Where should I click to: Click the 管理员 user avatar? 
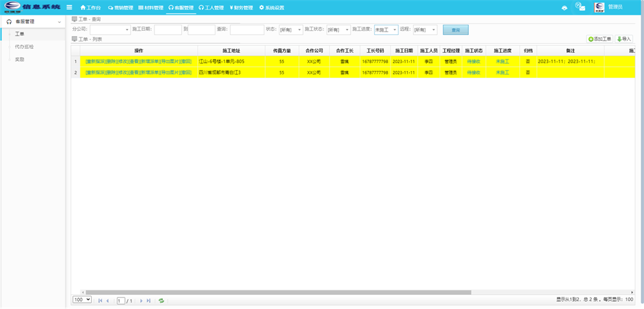pyautogui.click(x=599, y=7)
